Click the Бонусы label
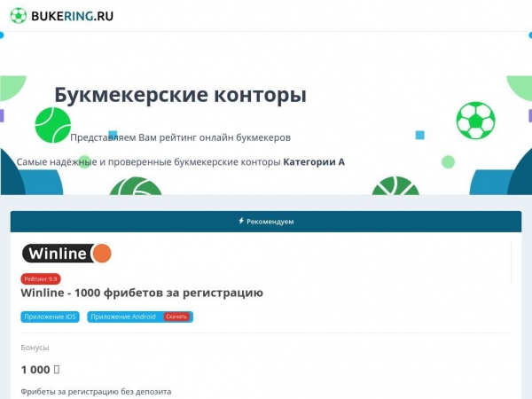This screenshot has height=399, width=532. click(35, 348)
